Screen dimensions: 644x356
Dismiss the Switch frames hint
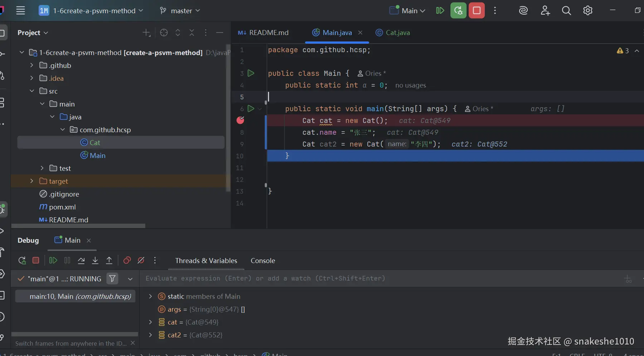[133, 343]
